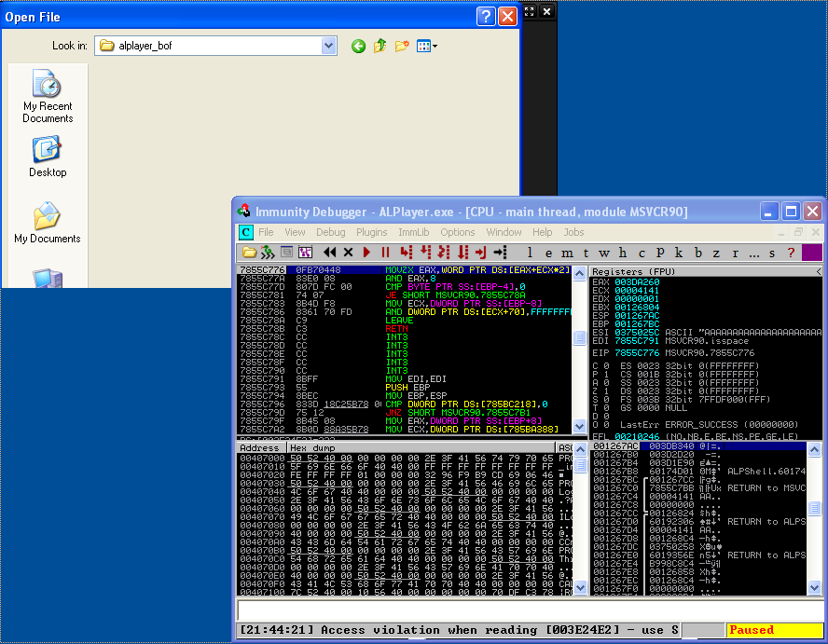This screenshot has width=828, height=644.
Task: Open the View Menu icon dropdown
Action: (x=427, y=47)
